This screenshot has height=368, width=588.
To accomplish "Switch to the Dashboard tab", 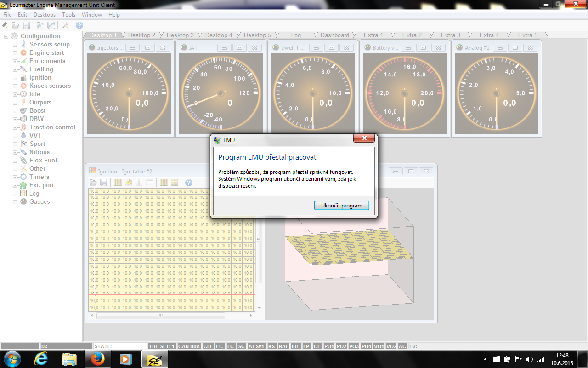I will click(334, 35).
